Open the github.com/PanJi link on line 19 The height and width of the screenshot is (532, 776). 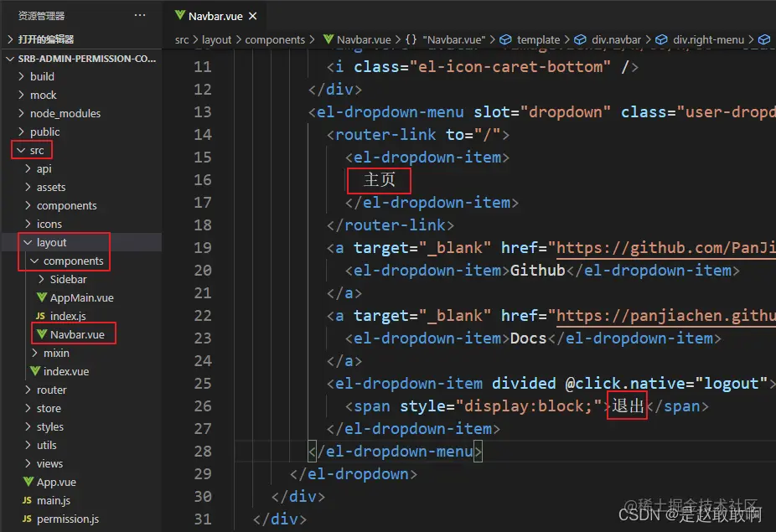click(x=665, y=247)
